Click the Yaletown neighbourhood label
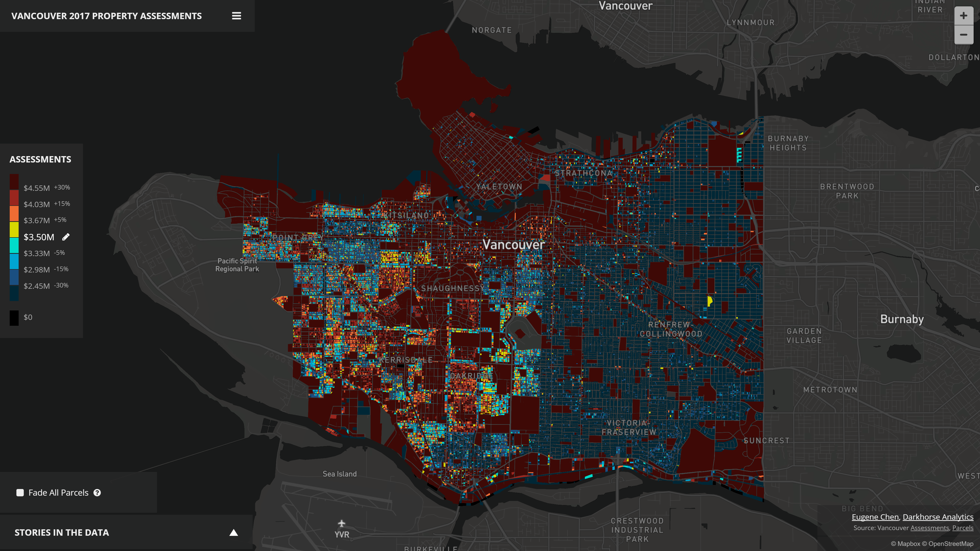 coord(499,187)
